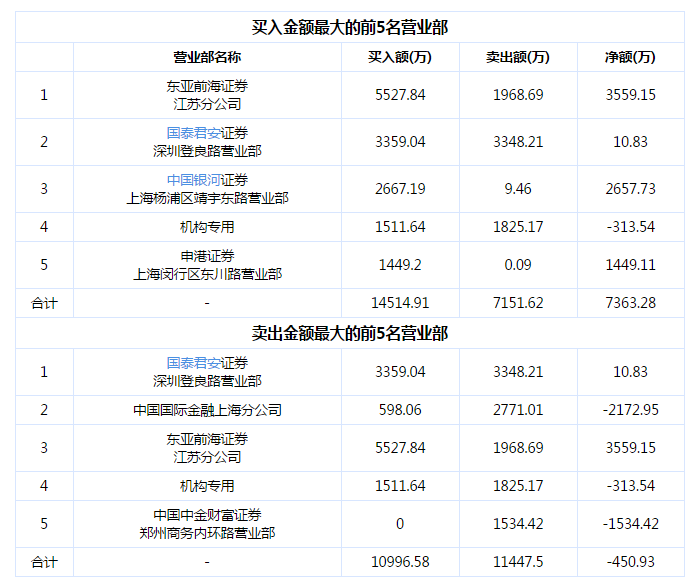Select sell table total sell 11447.5
Viewport: 686px width, 586px height.
click(x=518, y=562)
